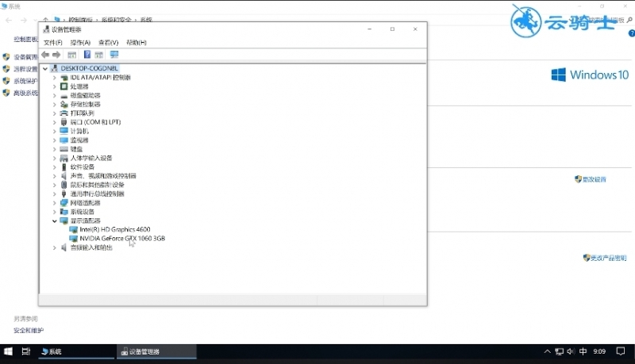
Task: Open the 文件(F) menu
Action: click(x=52, y=43)
